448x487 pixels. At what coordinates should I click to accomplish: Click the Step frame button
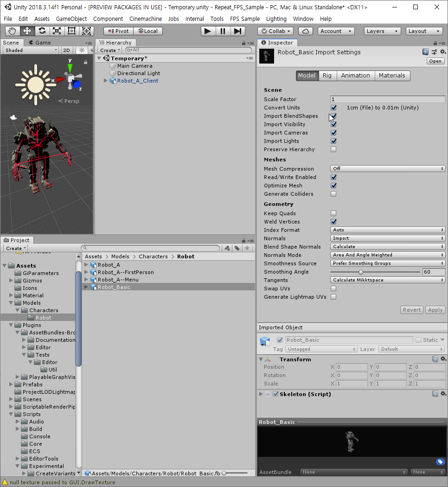click(x=238, y=31)
